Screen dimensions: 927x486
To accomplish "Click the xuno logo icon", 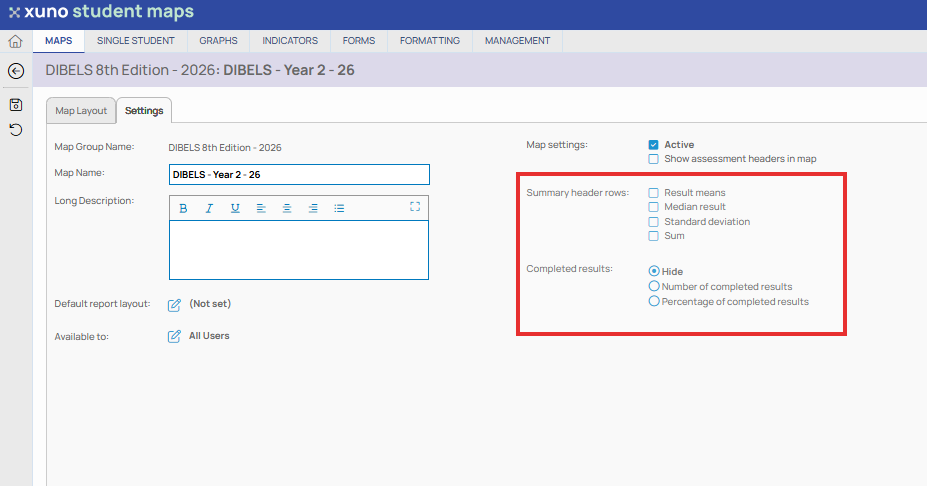I will pyautogui.click(x=14, y=12).
